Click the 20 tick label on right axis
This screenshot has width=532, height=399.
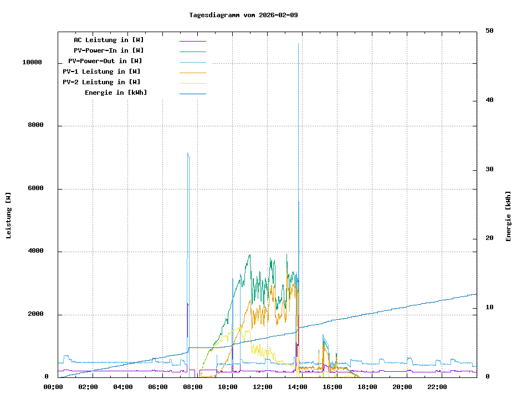point(489,238)
